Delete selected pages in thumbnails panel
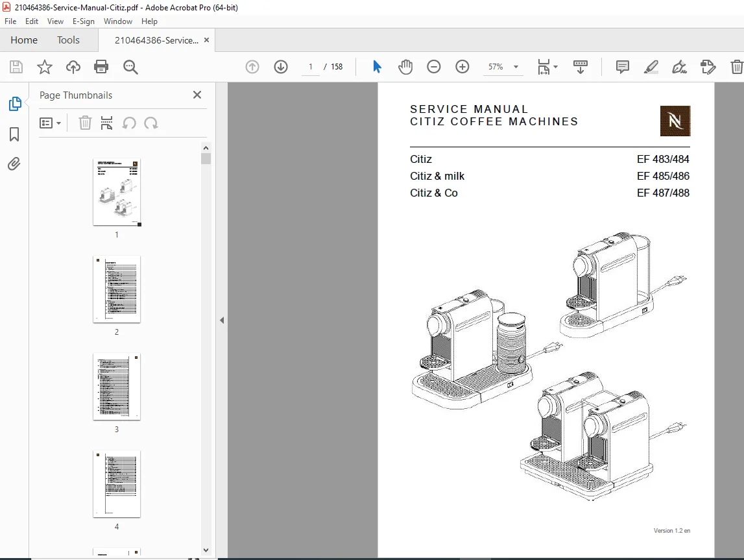744x560 pixels. click(85, 123)
